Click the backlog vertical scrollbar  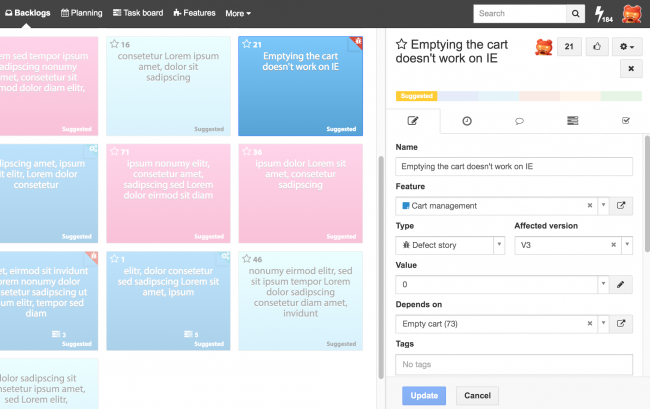pos(381,267)
